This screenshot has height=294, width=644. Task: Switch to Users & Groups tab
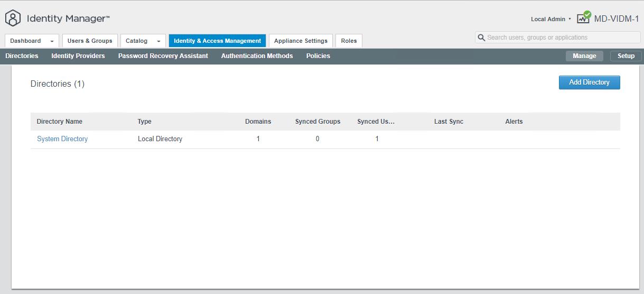(x=90, y=41)
